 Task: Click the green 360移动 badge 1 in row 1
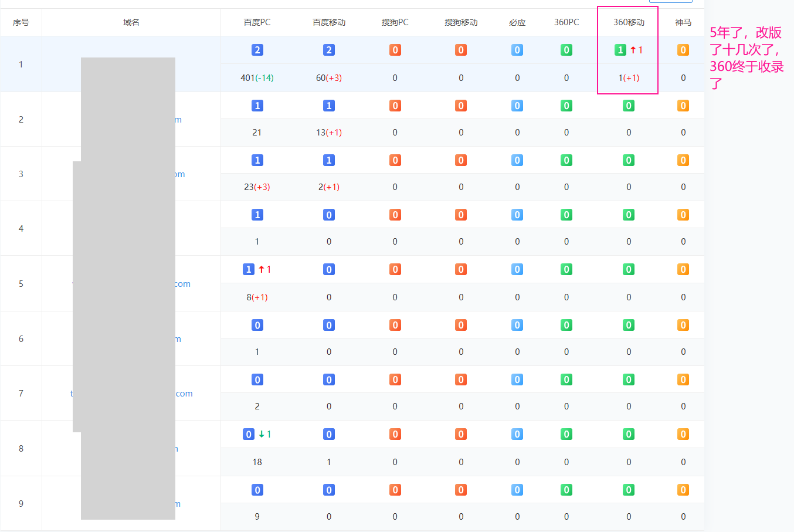click(x=620, y=50)
